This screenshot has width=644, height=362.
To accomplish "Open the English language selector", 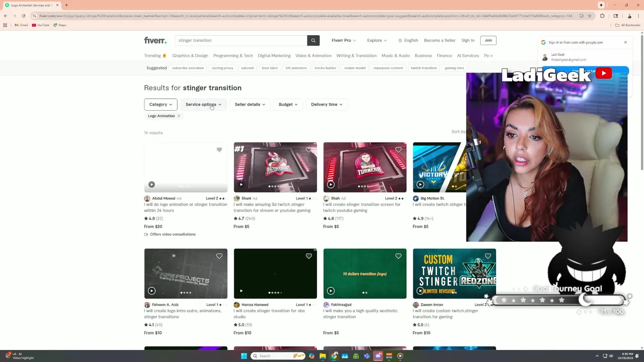I will (408, 40).
